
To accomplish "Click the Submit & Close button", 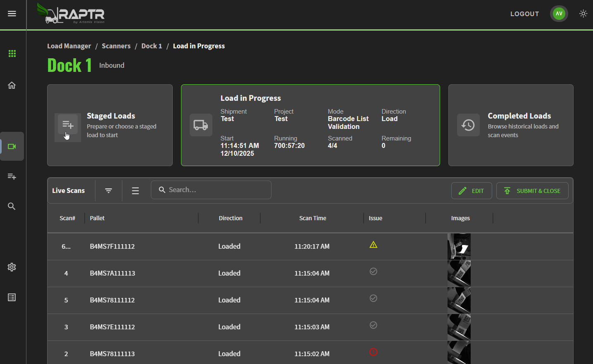I will pos(532,191).
